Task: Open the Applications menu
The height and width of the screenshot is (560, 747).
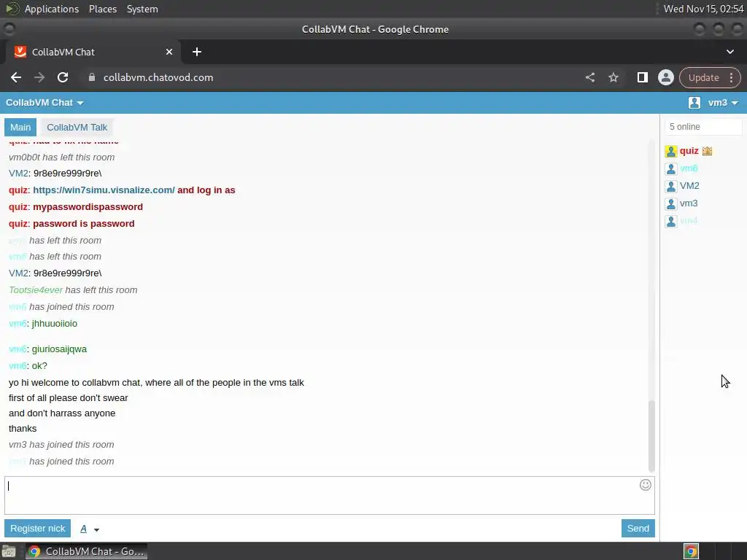Action: point(52,9)
